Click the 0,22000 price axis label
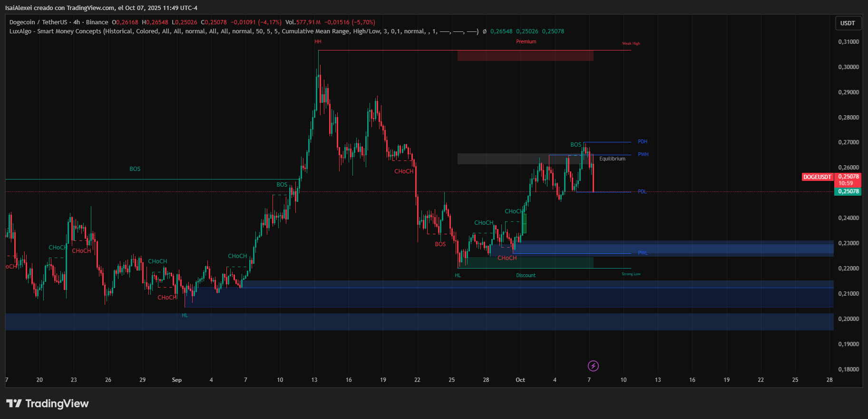 [x=848, y=269]
